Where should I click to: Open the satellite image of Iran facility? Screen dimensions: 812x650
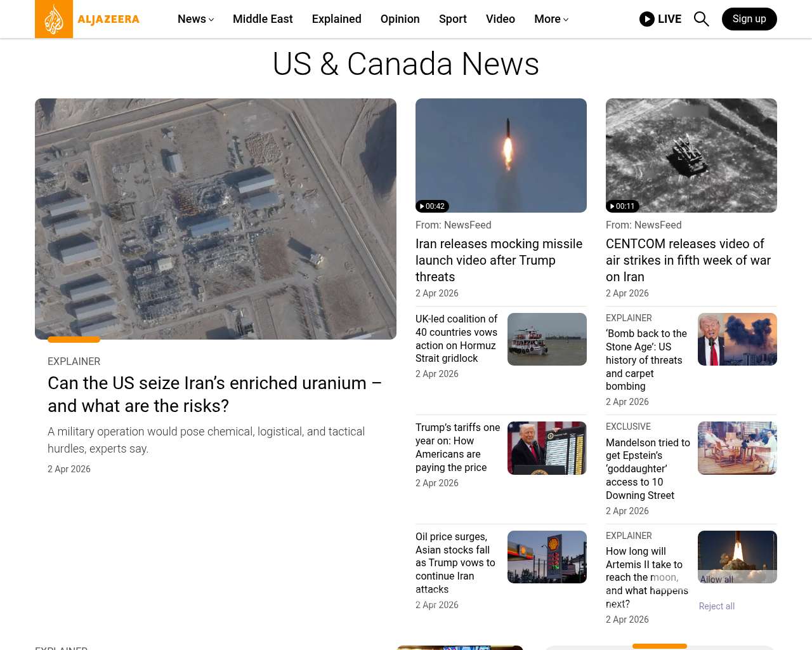pos(216,219)
